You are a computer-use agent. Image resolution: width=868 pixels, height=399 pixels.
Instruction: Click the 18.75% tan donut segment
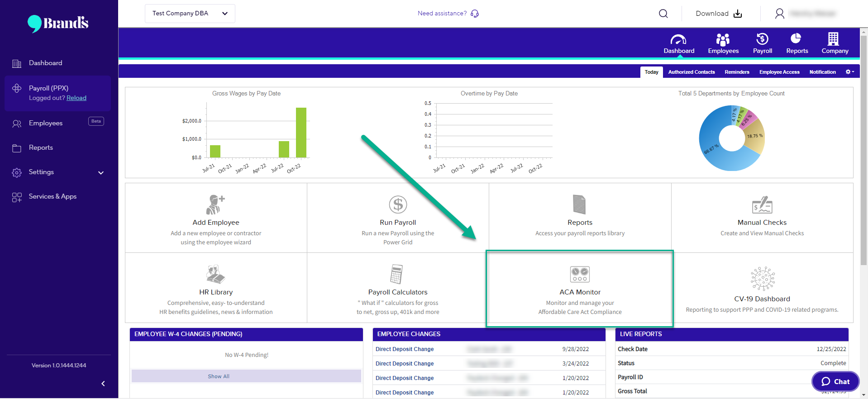click(x=755, y=136)
